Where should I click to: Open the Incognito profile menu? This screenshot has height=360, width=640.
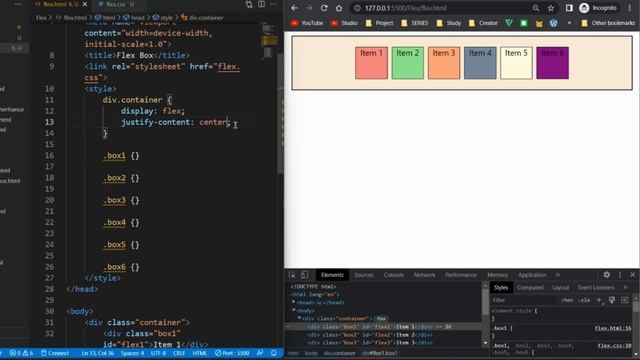pos(598,8)
